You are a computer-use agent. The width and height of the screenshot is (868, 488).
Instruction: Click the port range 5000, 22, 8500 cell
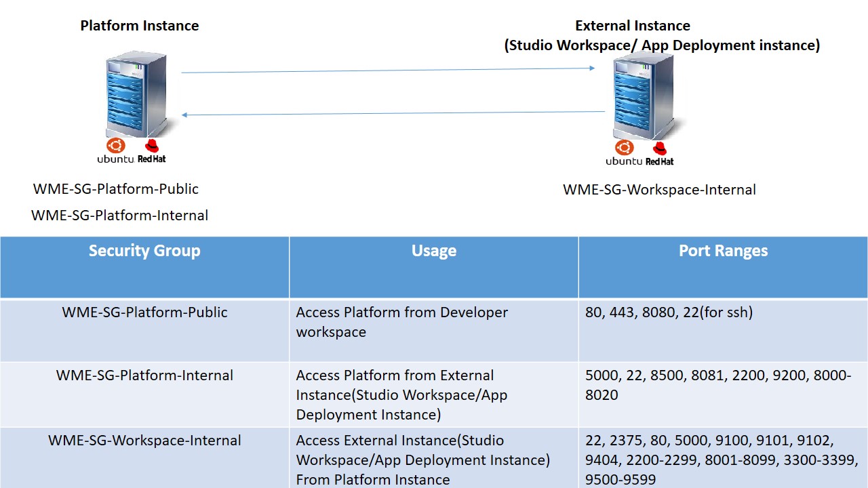coord(719,385)
